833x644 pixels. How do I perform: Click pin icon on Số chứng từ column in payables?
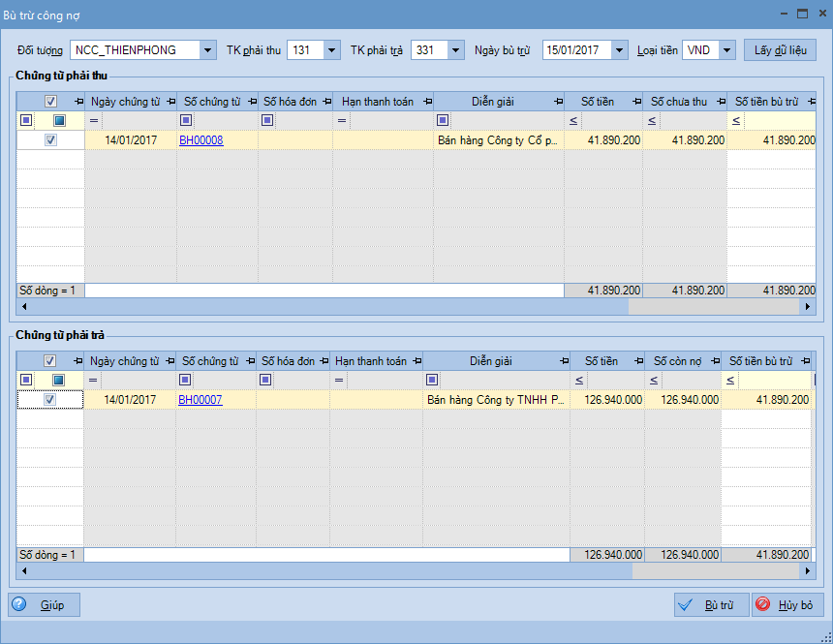(249, 361)
